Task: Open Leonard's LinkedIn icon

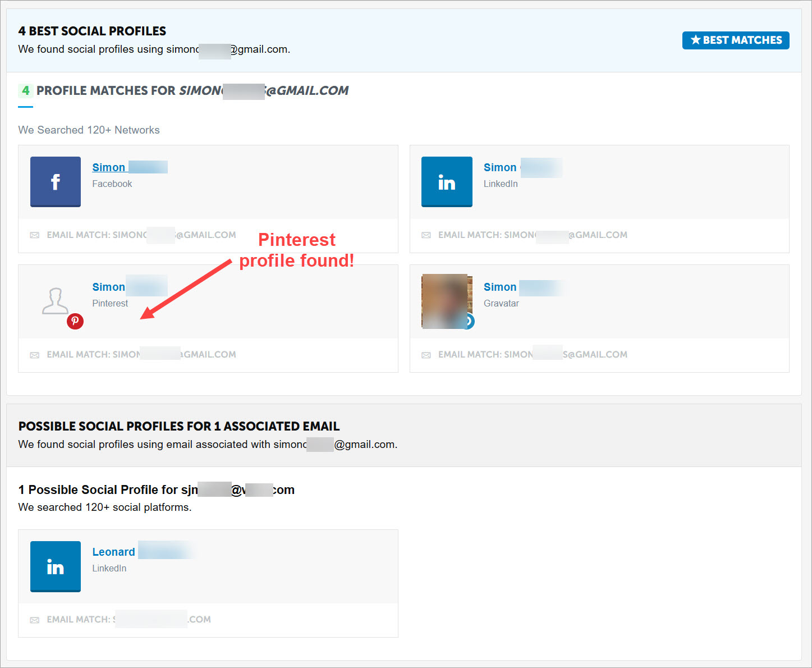Action: (55, 566)
